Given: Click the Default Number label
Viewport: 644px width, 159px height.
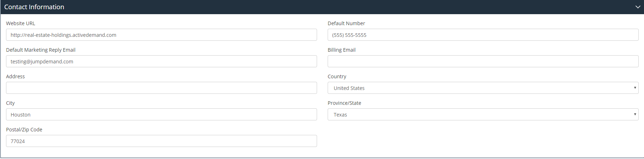Looking at the screenshot, I should [346, 23].
